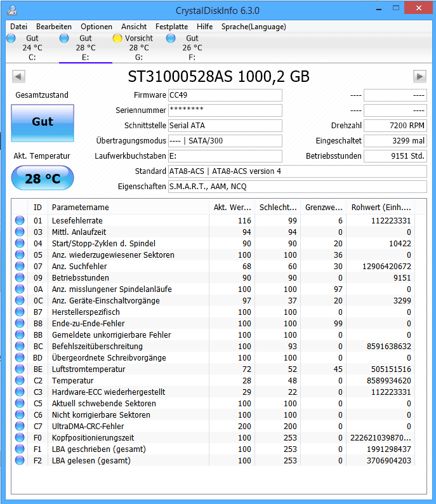This screenshot has width=436, height=504.
Task: Click status icon of LBA geschrieben row
Action: (x=20, y=449)
